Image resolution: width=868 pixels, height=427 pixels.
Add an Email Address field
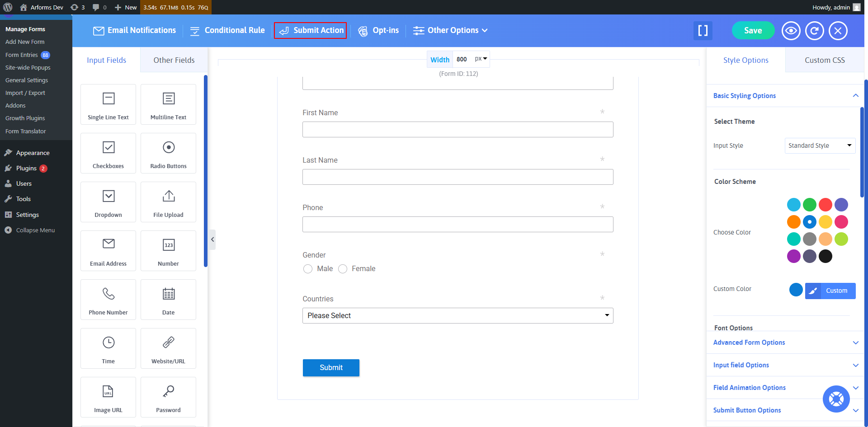click(x=108, y=251)
